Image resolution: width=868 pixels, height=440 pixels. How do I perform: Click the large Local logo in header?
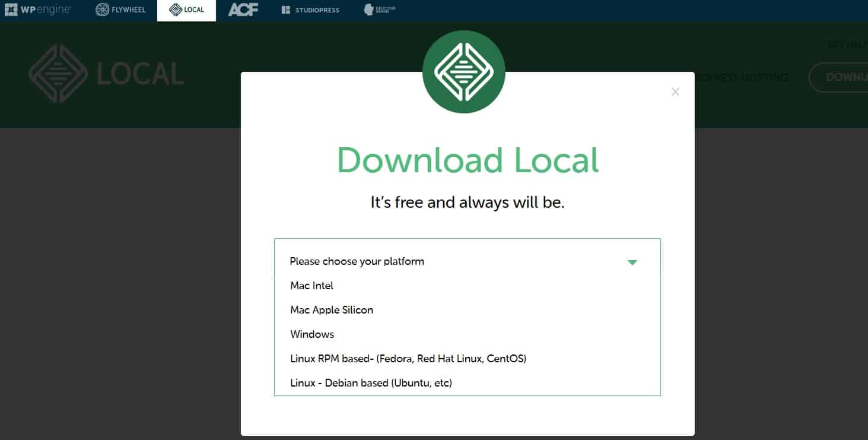coord(107,74)
